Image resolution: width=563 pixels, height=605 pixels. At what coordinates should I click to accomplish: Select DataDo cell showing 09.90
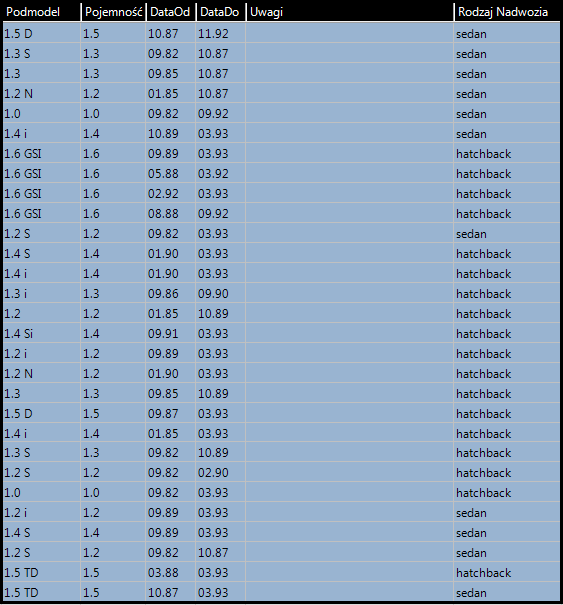(x=221, y=293)
